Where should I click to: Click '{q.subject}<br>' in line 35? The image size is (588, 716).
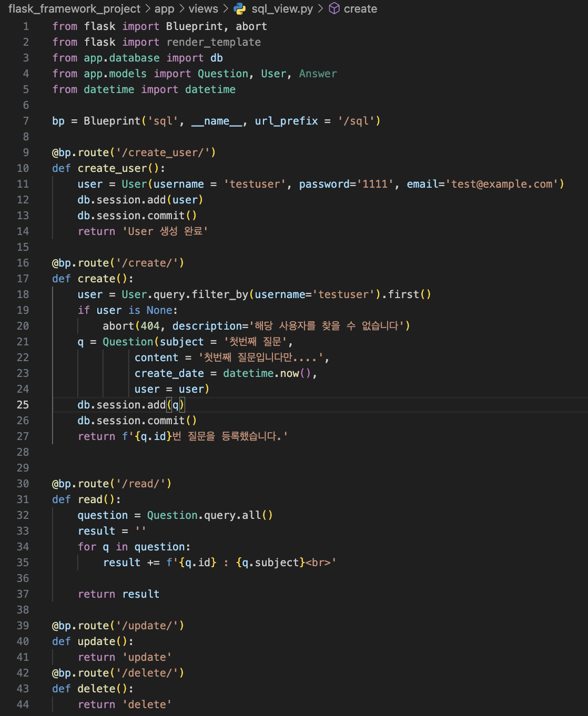click(283, 562)
